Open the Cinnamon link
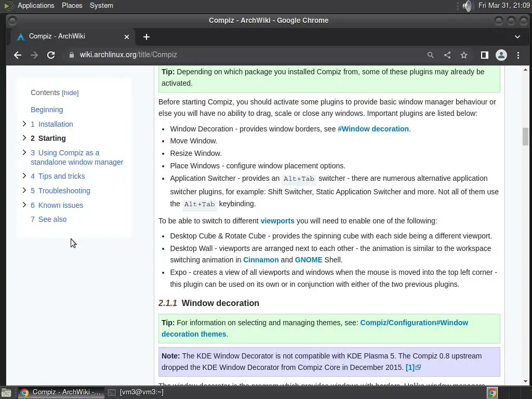 click(x=261, y=260)
